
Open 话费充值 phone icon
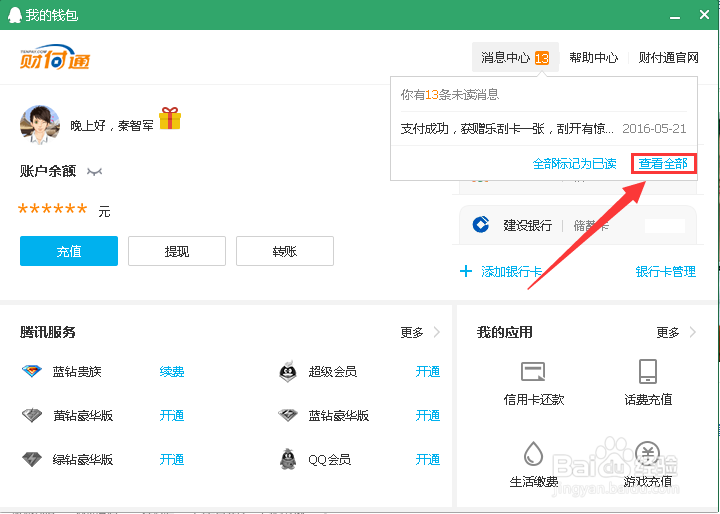tap(648, 371)
